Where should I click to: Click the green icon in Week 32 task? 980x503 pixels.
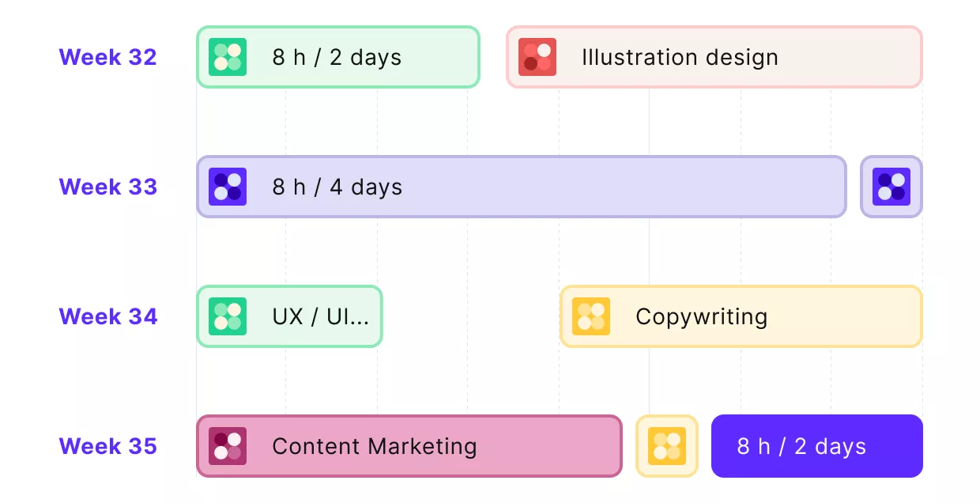[x=228, y=57]
